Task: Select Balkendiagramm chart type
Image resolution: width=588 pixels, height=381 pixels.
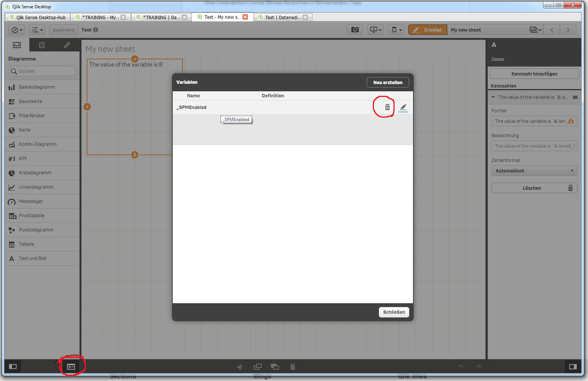Action: [x=42, y=87]
